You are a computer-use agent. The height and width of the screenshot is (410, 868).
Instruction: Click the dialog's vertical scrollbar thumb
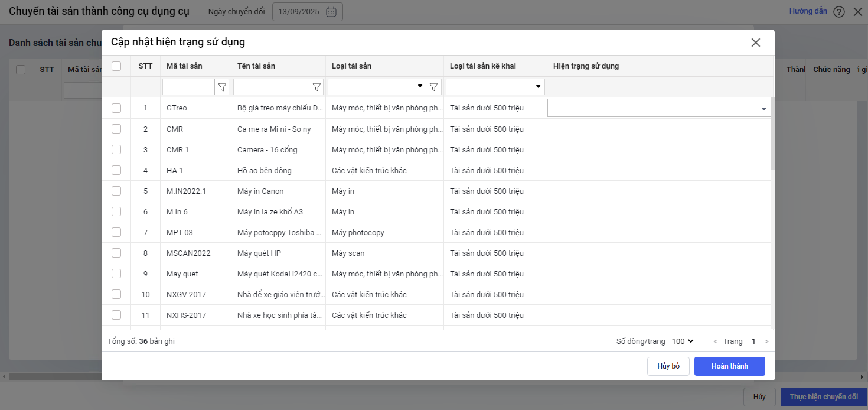coord(772,133)
